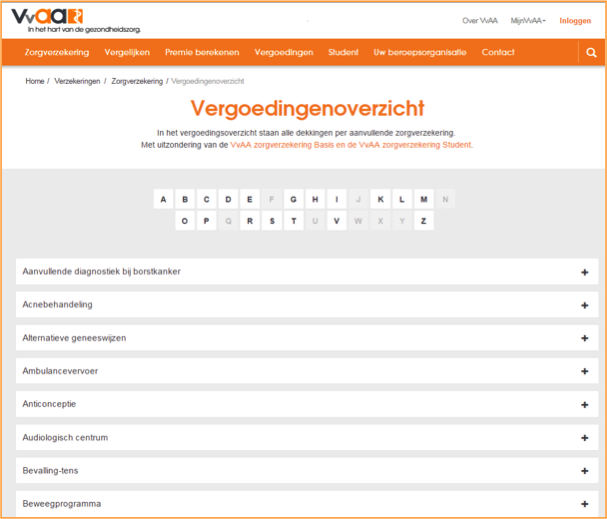Select Vergoedingen in the orange menu
The height and width of the screenshot is (519, 607).
(284, 52)
